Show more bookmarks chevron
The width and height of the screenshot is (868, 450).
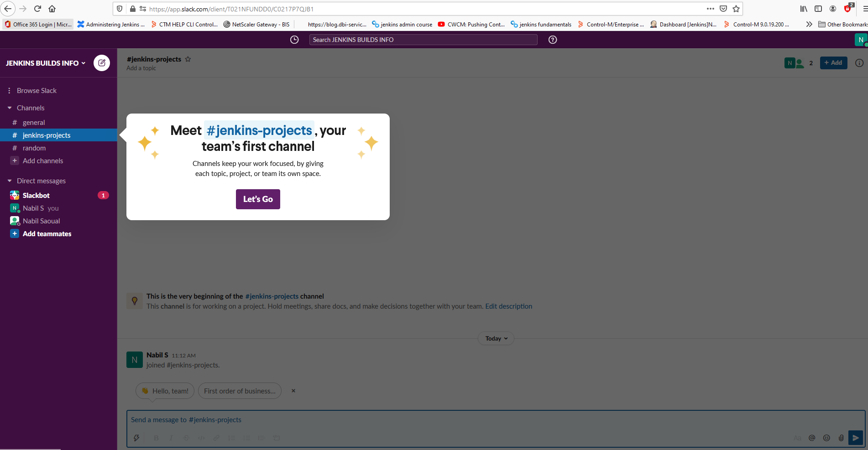point(809,24)
